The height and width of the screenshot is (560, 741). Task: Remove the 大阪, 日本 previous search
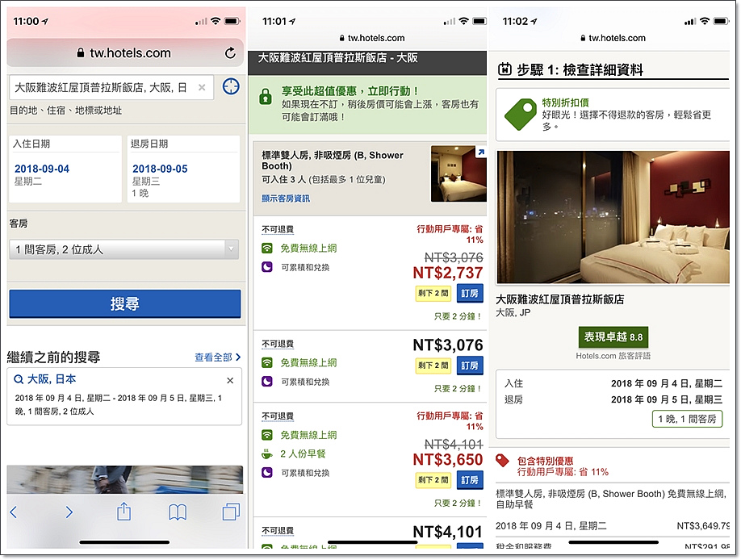[230, 380]
